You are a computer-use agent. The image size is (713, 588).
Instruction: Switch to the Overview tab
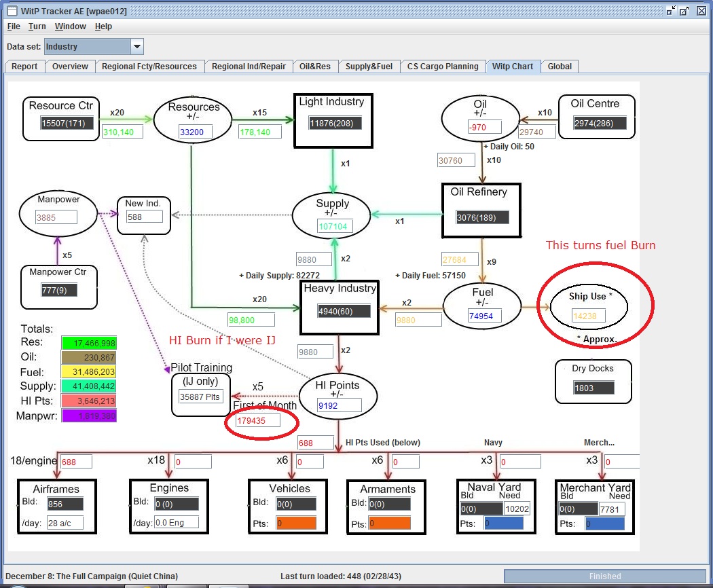point(70,67)
